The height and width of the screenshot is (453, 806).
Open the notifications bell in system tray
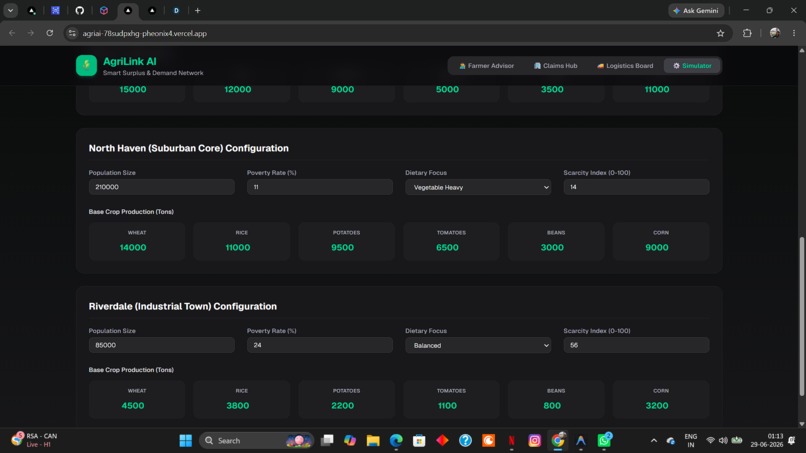(x=792, y=441)
